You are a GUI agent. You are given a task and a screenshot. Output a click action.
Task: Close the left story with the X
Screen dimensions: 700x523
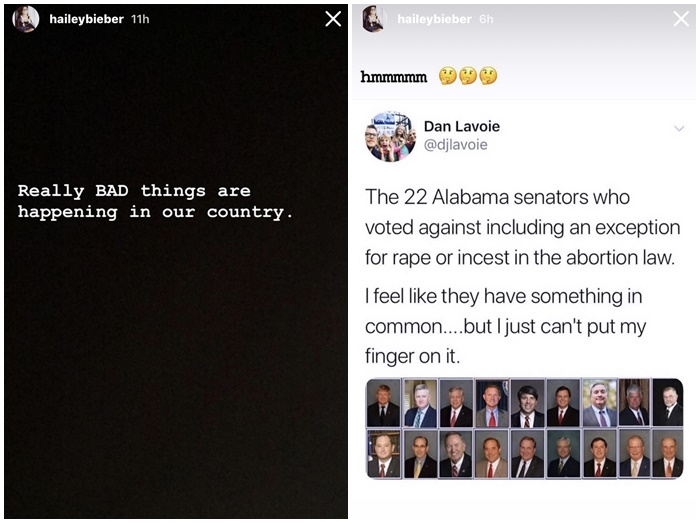334,19
